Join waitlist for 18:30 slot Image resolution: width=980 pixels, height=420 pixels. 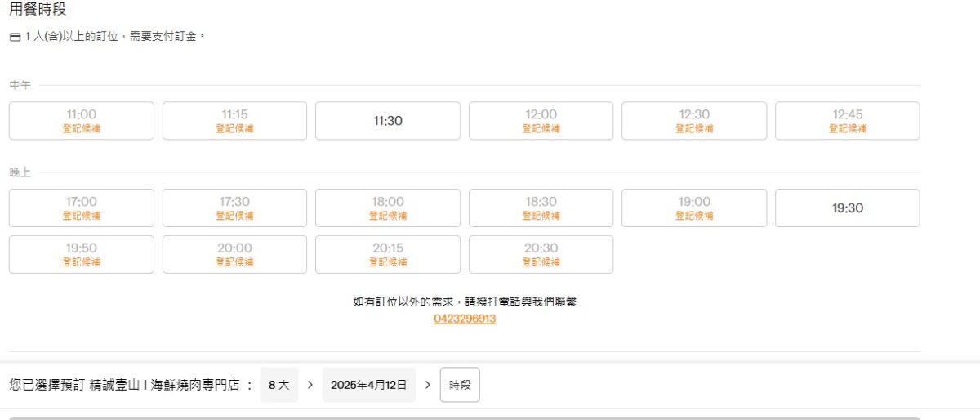(541, 208)
